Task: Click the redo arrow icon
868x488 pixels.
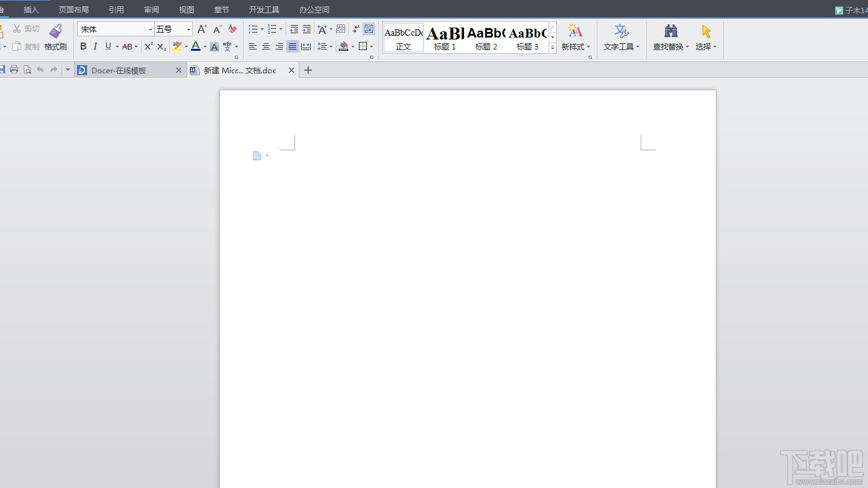Action: pos(54,70)
